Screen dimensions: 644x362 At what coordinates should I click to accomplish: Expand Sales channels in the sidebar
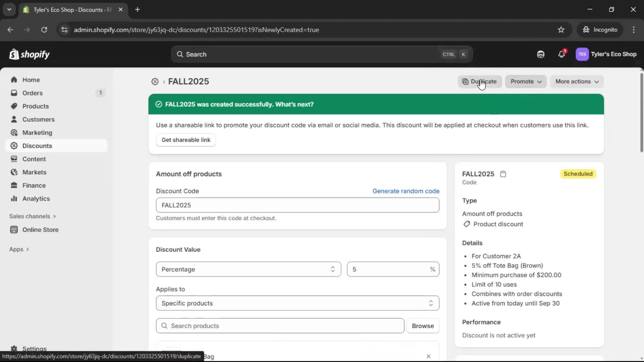(x=33, y=216)
